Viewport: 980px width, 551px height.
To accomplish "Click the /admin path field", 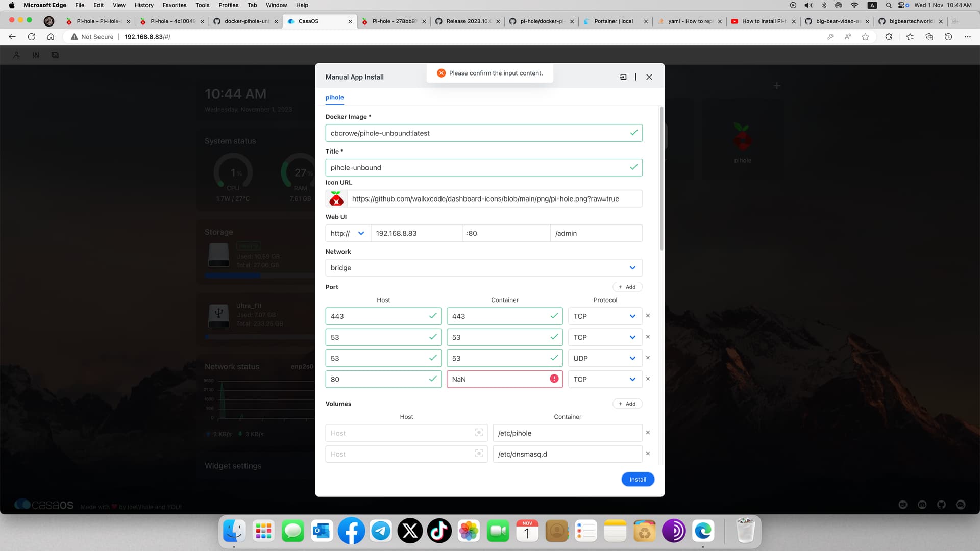I will tap(596, 233).
